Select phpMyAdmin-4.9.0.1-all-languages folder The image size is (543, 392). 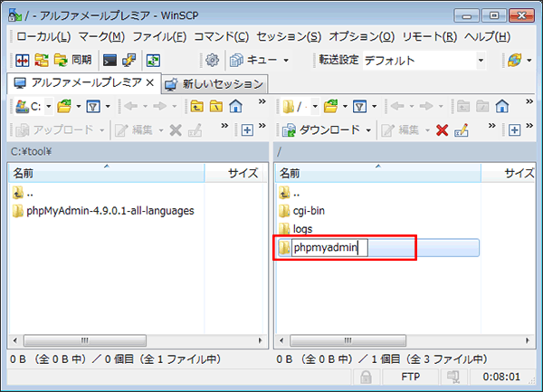110,211
